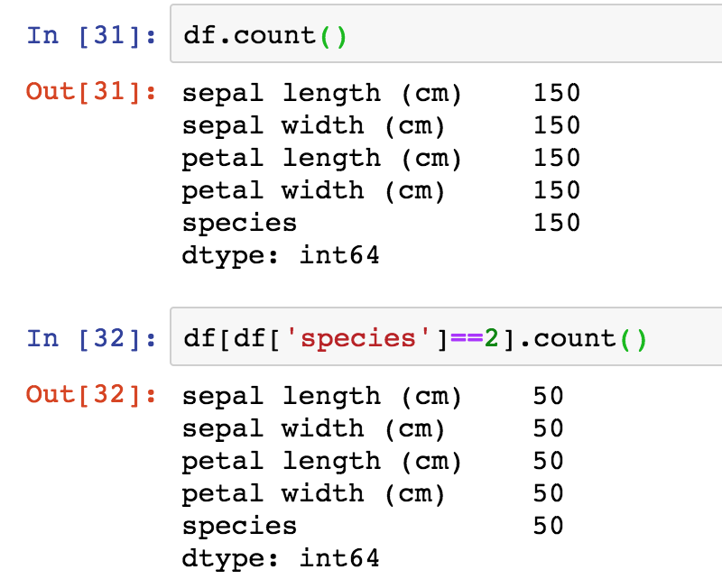722x588 pixels.
Task: Click the 150 value beside species
Action: click(558, 223)
